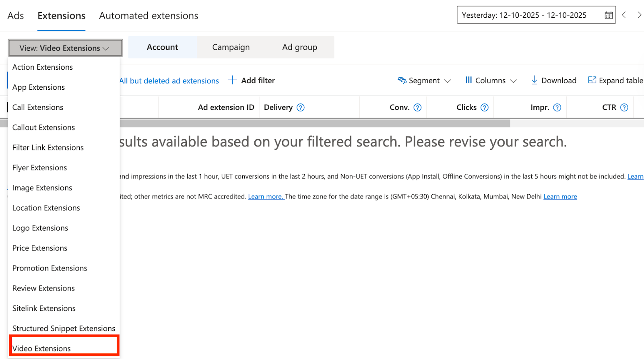
Task: Click the calendar icon in date range
Action: coord(609,15)
